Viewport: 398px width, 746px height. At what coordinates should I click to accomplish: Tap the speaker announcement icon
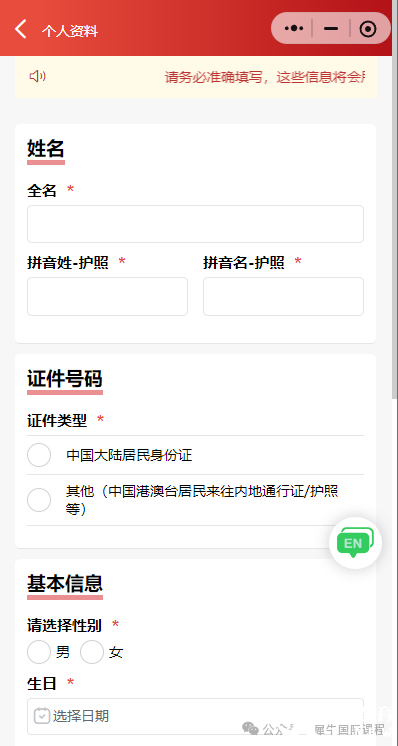37,76
